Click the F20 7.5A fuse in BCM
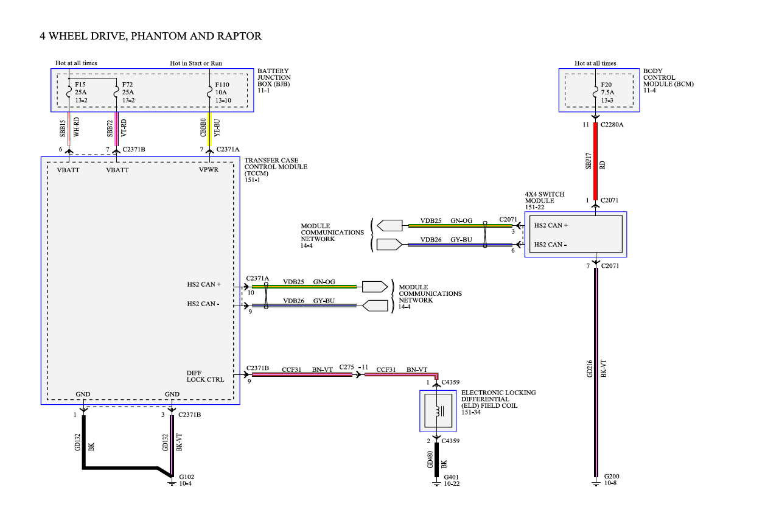 [595, 92]
